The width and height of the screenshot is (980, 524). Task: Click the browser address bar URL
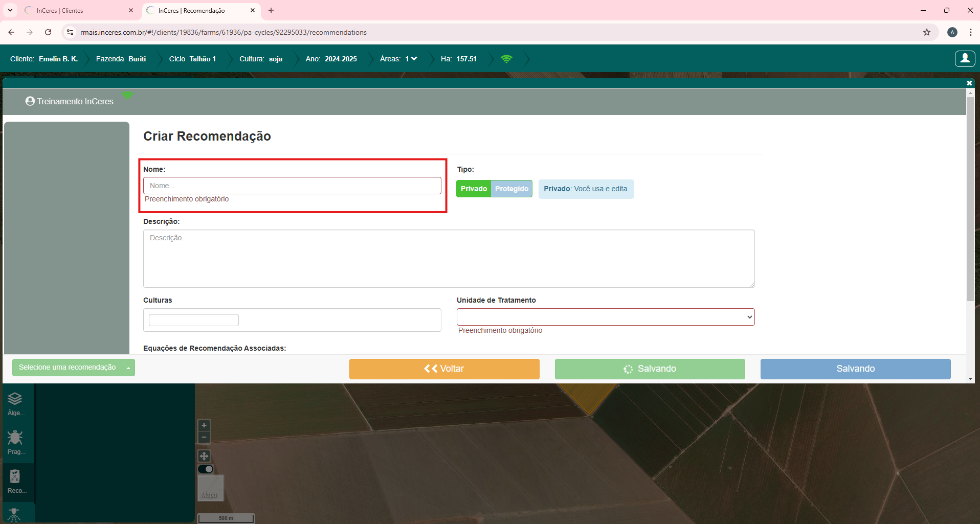[x=224, y=32]
